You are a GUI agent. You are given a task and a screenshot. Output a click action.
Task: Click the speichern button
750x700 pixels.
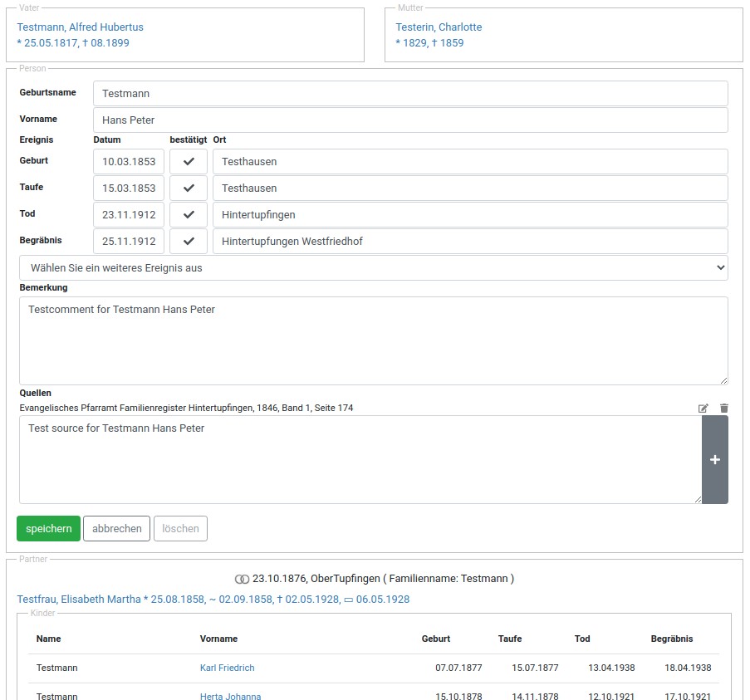click(x=48, y=528)
